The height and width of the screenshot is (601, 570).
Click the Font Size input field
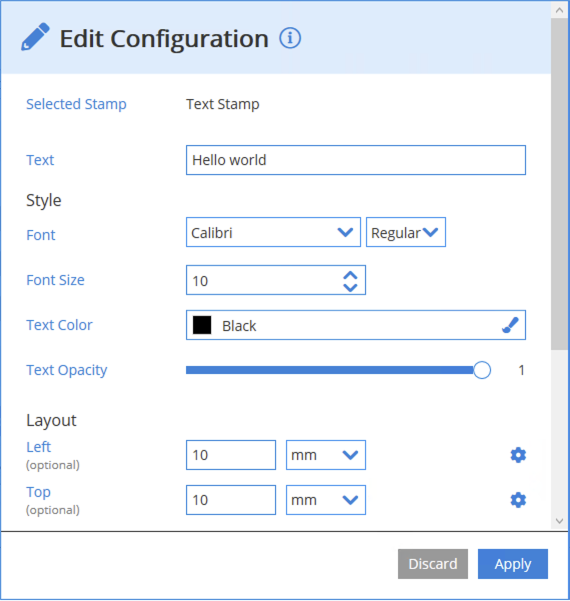tap(276, 280)
